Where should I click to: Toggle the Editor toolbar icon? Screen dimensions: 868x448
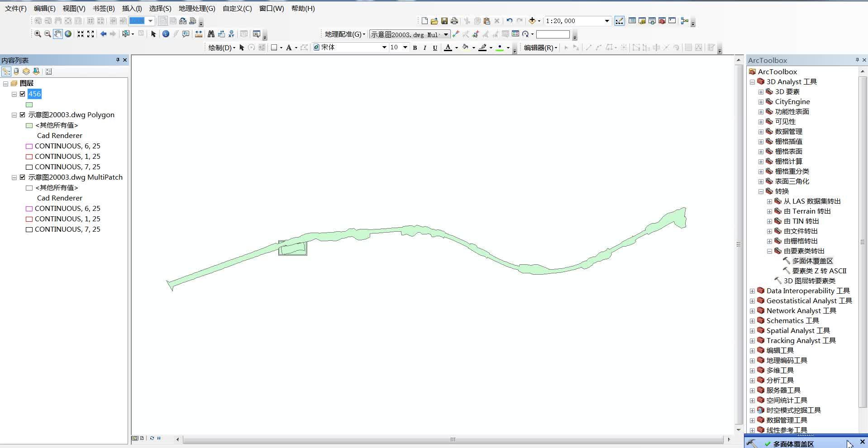point(620,21)
